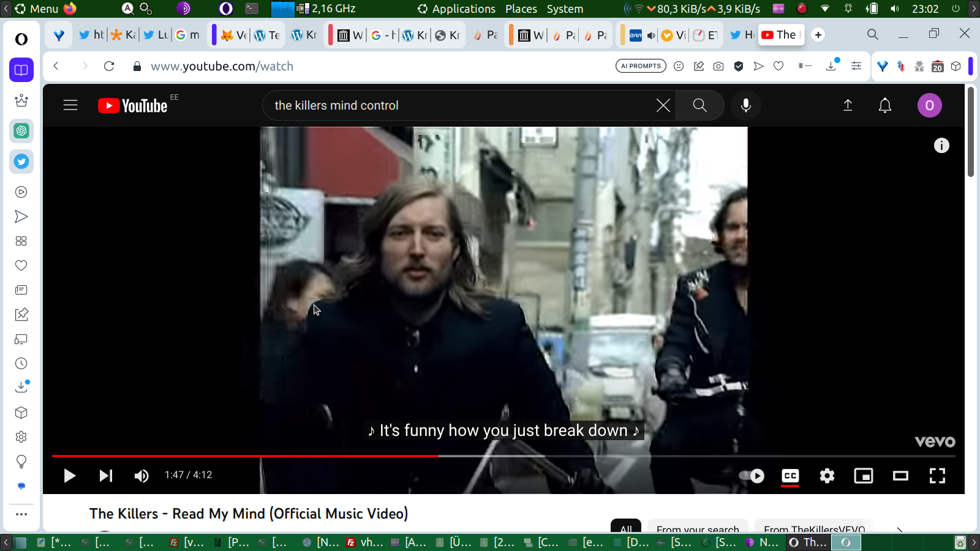Open the 'Places' panel menu
The image size is (980, 551).
521,9
